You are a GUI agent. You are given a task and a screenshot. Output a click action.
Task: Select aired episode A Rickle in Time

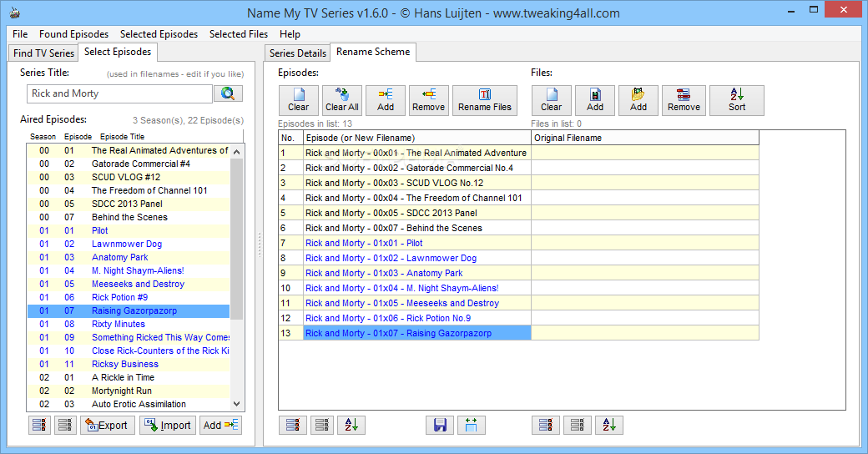coord(129,377)
